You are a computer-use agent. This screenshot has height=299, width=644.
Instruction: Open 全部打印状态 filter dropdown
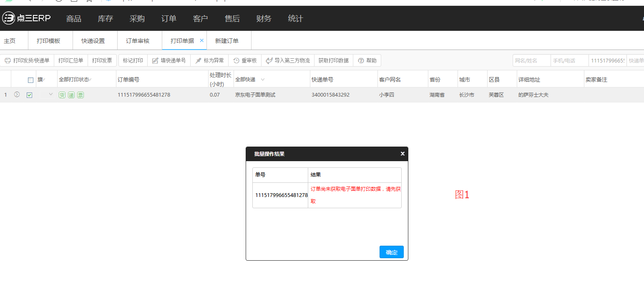90,80
